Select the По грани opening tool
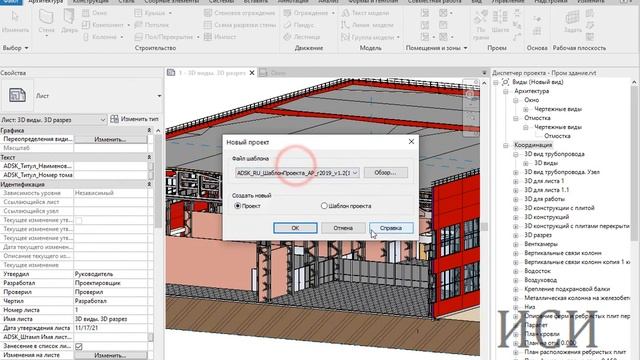Viewport: 640px width, 360px height. pyautogui.click(x=481, y=24)
